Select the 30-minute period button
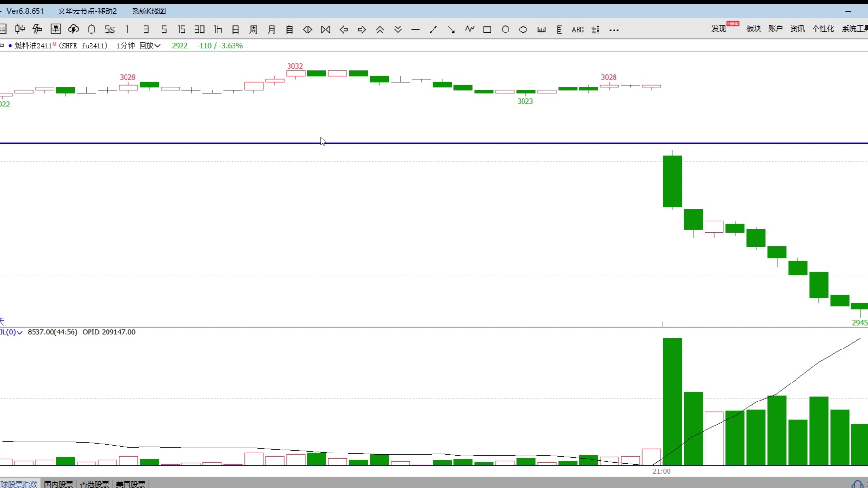868x488 pixels. [199, 29]
